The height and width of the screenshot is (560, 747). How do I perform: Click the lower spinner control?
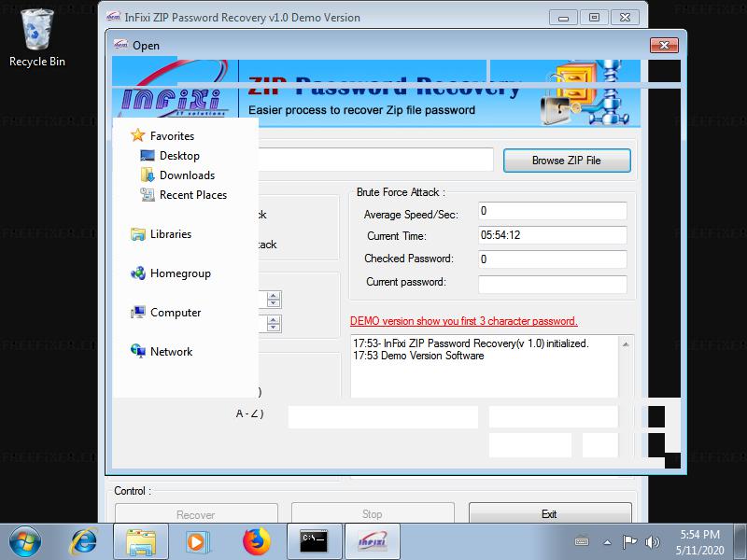click(x=273, y=324)
